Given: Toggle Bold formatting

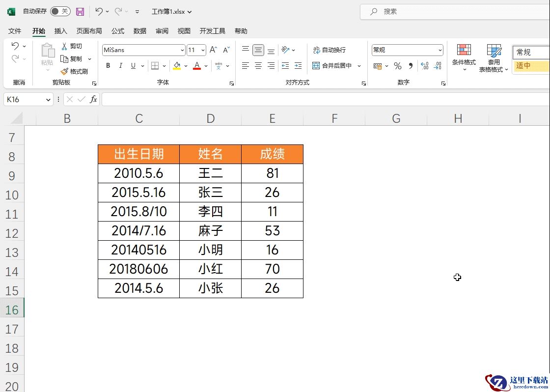Looking at the screenshot, I should [x=108, y=66].
